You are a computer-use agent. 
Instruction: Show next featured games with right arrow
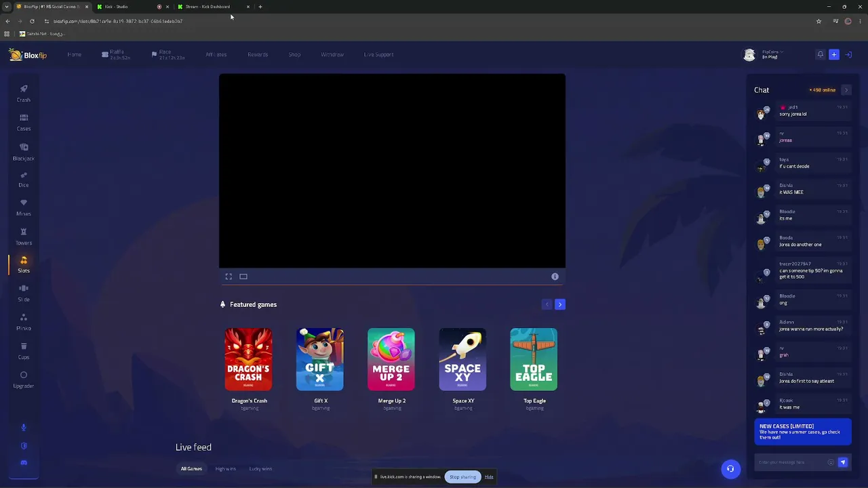coord(560,304)
